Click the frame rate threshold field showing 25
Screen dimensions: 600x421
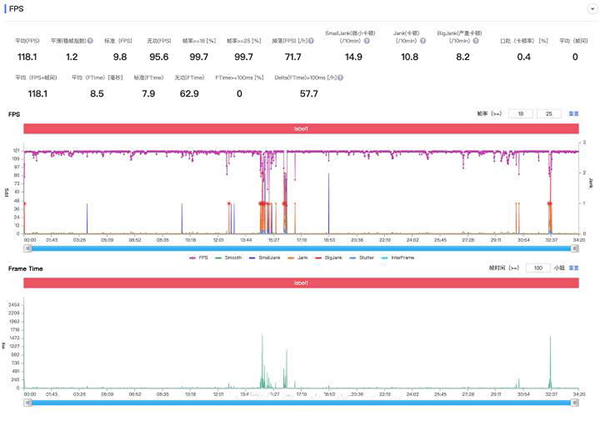click(x=548, y=114)
